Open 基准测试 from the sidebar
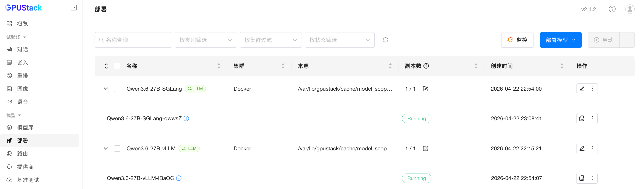Viewport: 644px width, 189px height. tap(28, 180)
